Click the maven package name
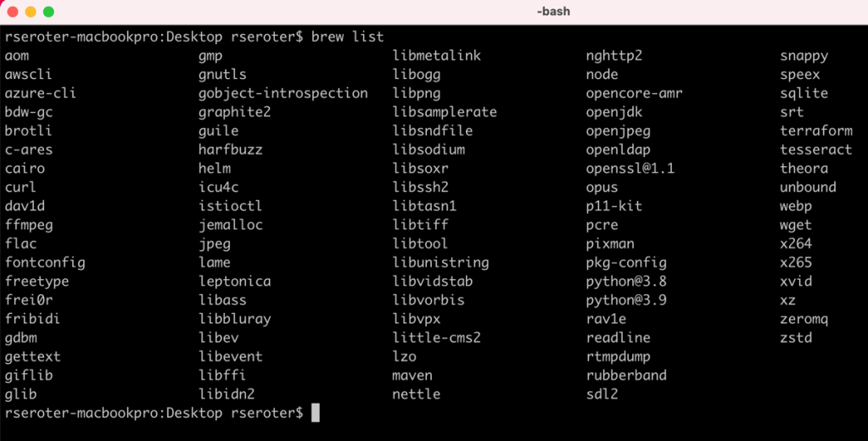 pos(412,375)
